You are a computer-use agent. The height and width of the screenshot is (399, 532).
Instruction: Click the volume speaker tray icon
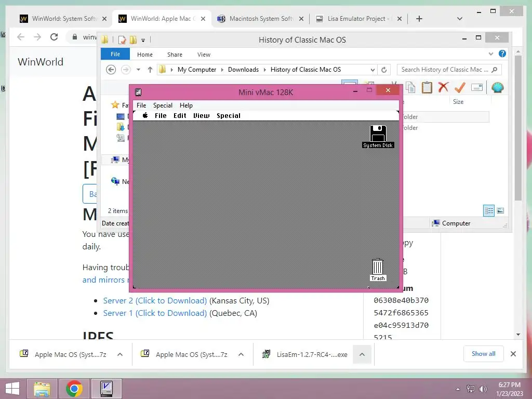(x=483, y=389)
